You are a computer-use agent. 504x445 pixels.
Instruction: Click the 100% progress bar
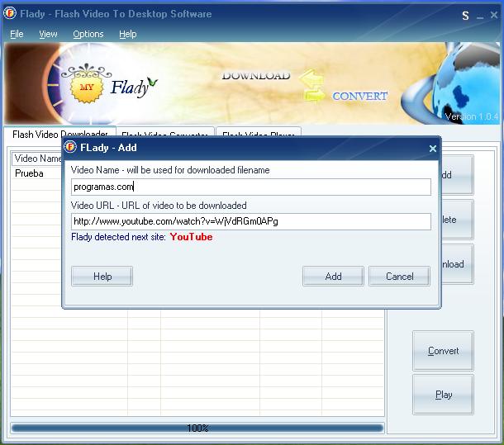click(197, 428)
